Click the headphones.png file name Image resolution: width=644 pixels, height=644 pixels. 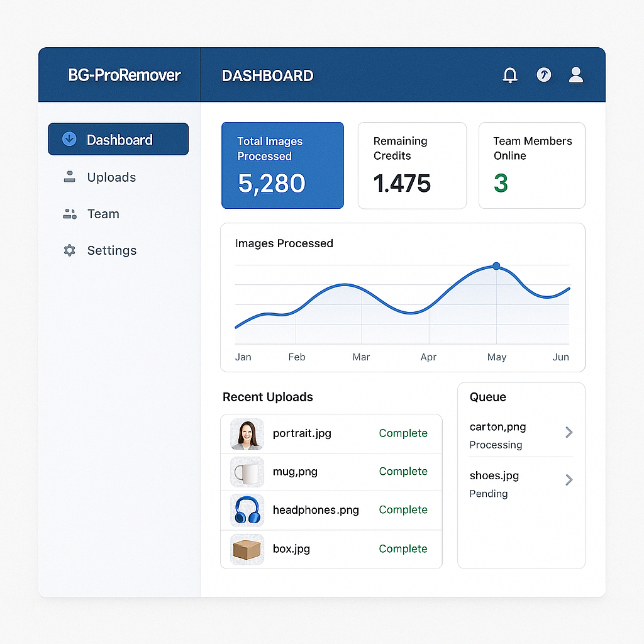point(316,509)
